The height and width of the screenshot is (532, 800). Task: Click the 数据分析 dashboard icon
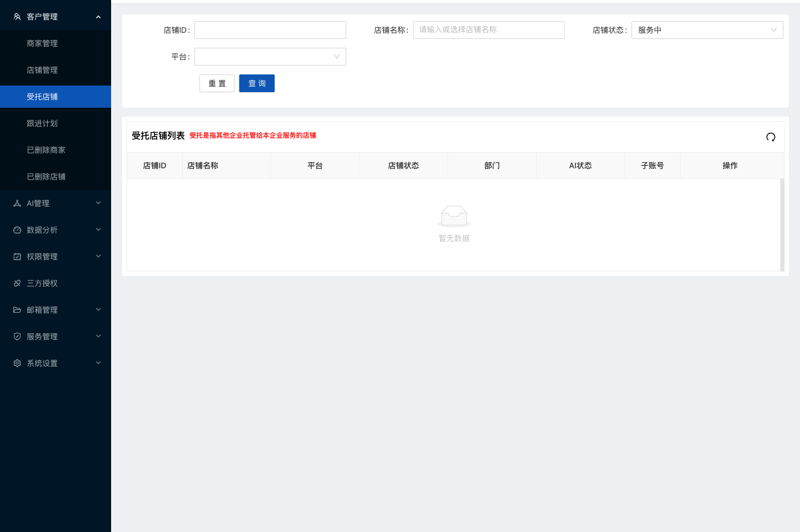click(x=17, y=230)
